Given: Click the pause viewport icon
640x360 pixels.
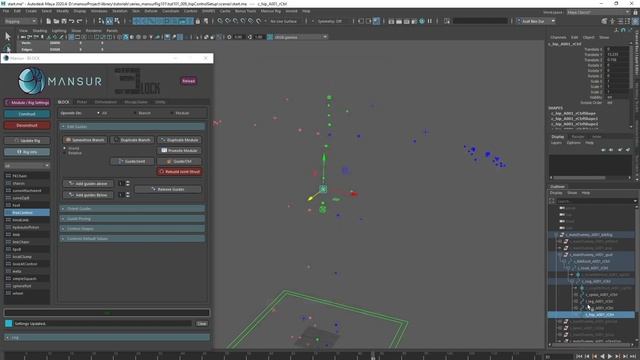Looking at the screenshot, I should 429,21.
